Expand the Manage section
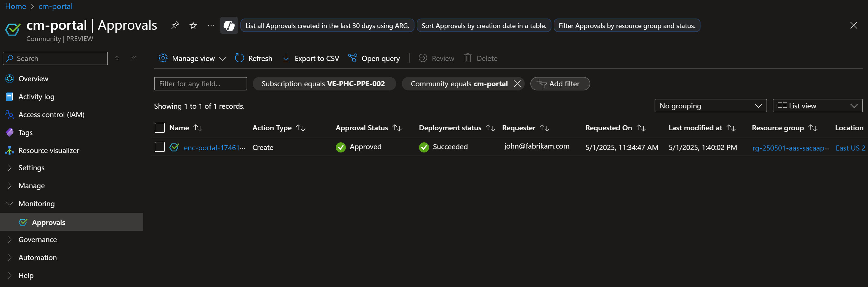 [x=10, y=186]
